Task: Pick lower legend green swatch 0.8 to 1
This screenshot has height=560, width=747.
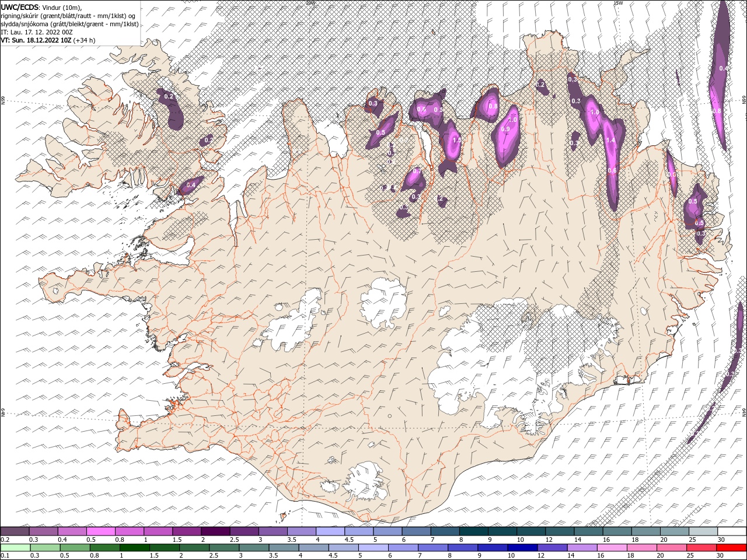Action: coord(104,548)
